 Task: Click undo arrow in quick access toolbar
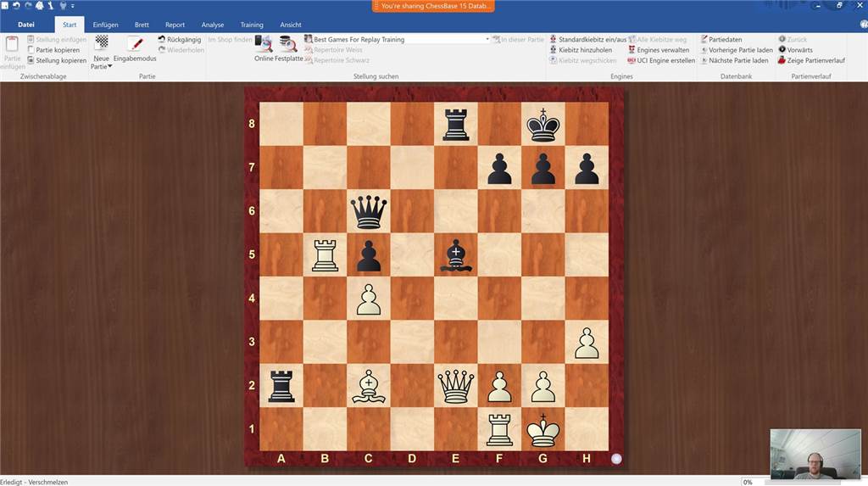[16, 6]
